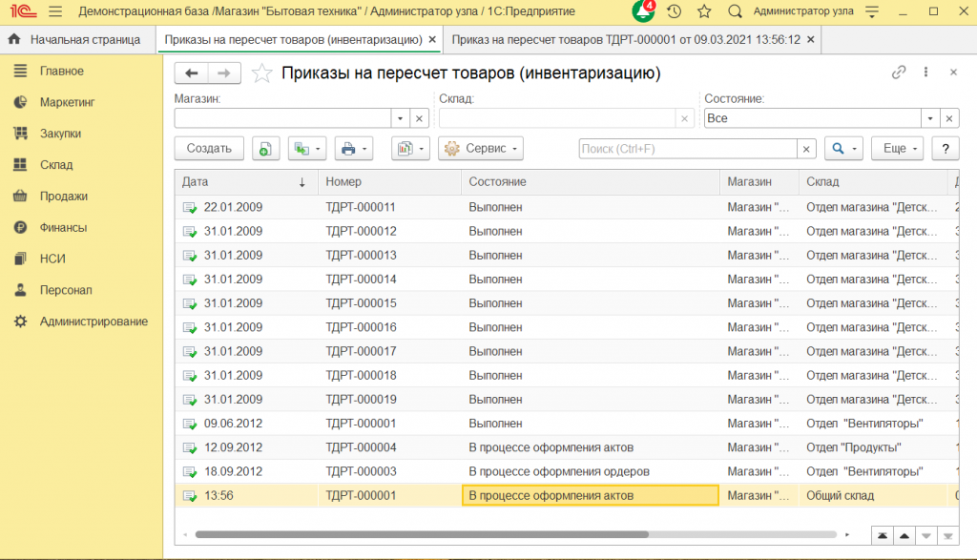Screen dimensions: 977x560
Task: Open the reports dropdown button
Action: click(x=410, y=148)
